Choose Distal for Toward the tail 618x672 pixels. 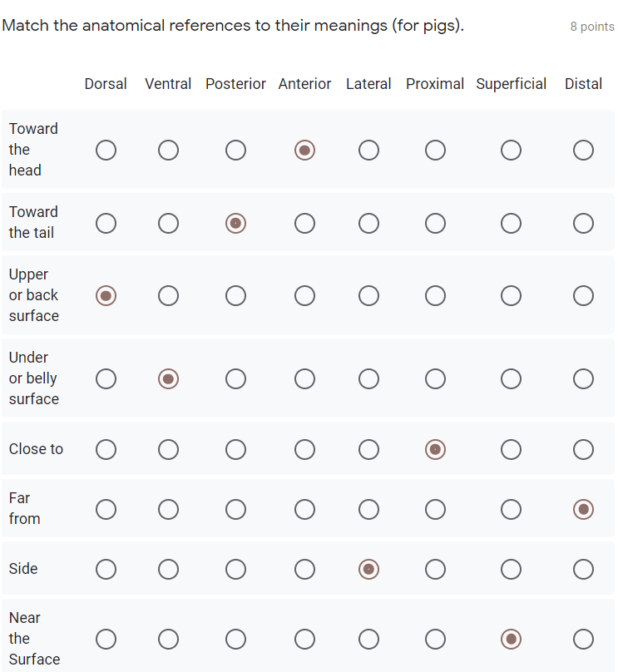[583, 223]
